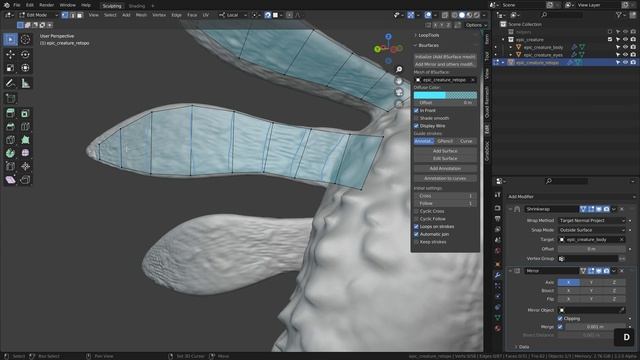Enable the Cyclic Follow checkbox
The width and height of the screenshot is (640, 360).
click(416, 219)
